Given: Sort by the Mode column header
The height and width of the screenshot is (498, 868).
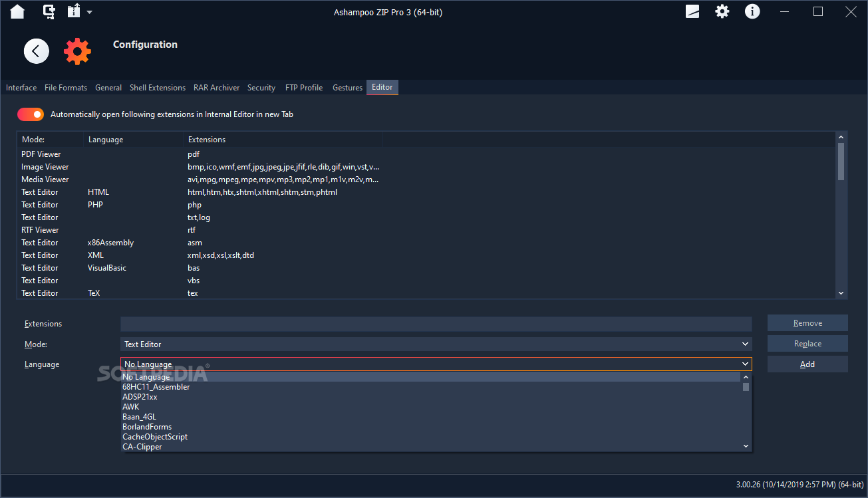Looking at the screenshot, I should click(x=51, y=140).
